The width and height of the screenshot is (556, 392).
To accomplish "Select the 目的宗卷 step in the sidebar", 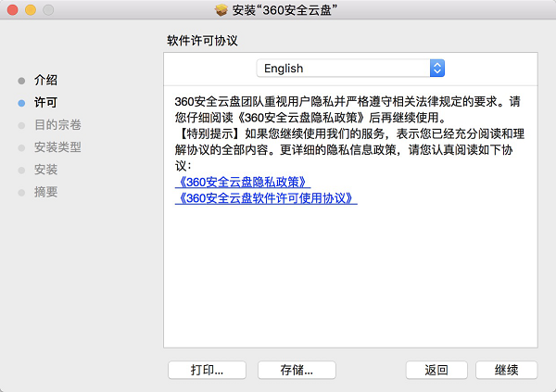I will click(57, 125).
